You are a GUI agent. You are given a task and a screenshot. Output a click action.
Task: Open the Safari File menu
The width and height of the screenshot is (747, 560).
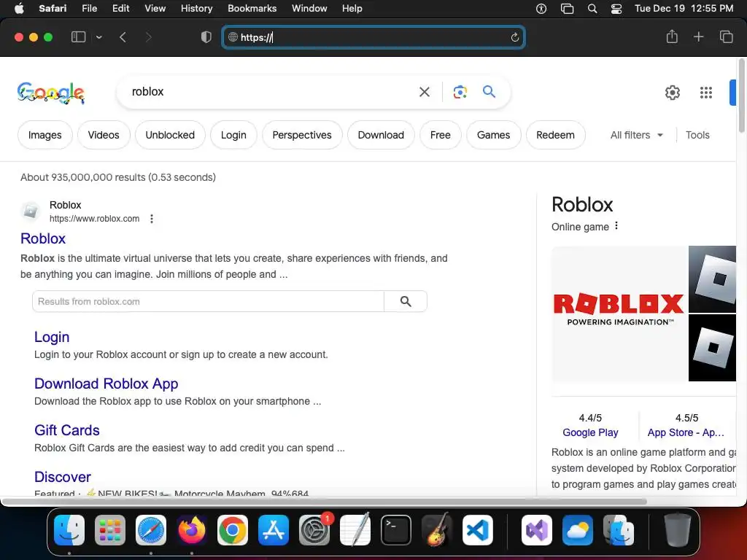coord(89,8)
